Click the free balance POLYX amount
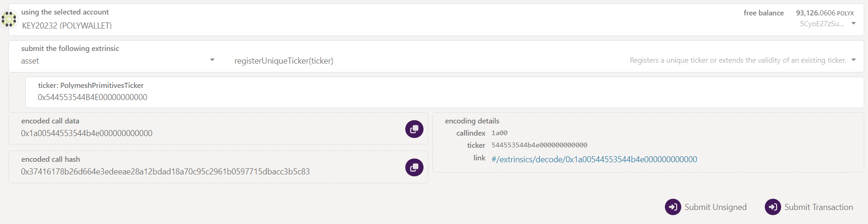The width and height of the screenshot is (868, 224). click(x=825, y=13)
